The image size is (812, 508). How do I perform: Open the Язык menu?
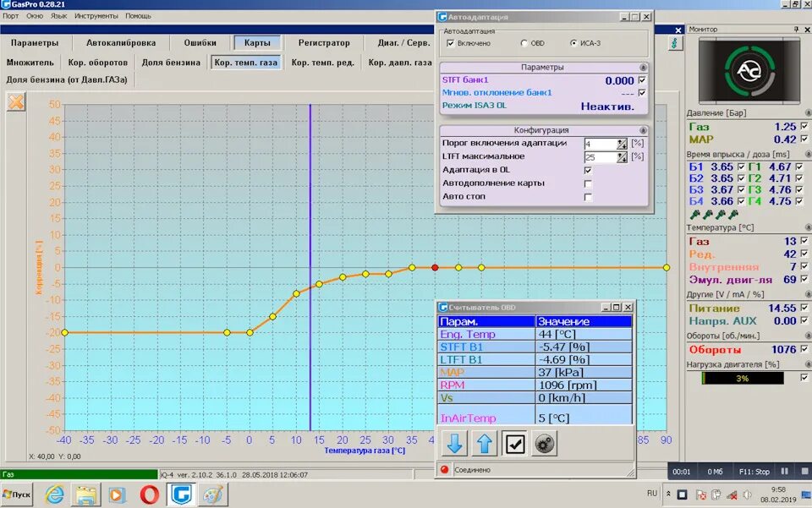click(x=58, y=16)
